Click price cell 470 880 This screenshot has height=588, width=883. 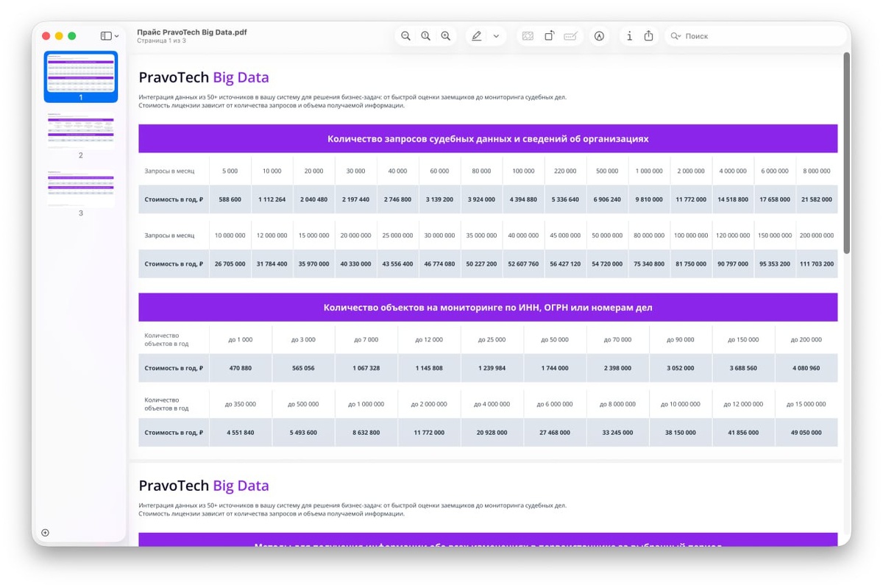point(241,368)
